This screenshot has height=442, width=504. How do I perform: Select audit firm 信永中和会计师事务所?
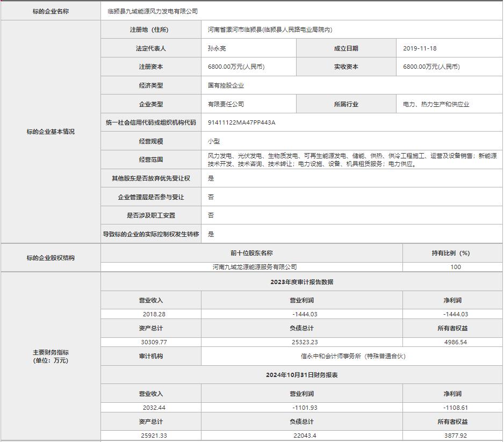pyautogui.click(x=352, y=356)
